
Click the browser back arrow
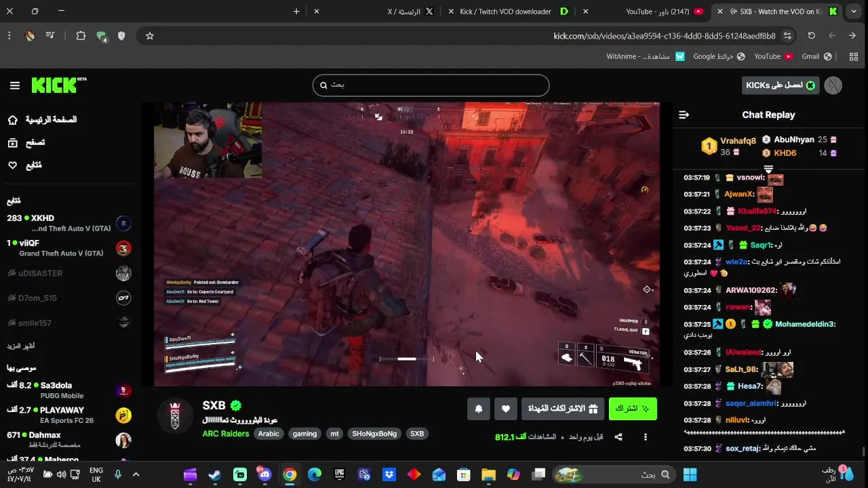pyautogui.click(x=852, y=36)
